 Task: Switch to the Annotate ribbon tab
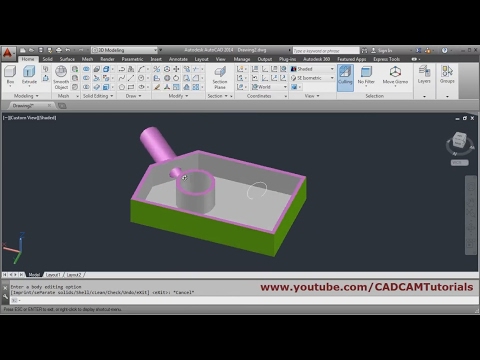[x=178, y=59]
